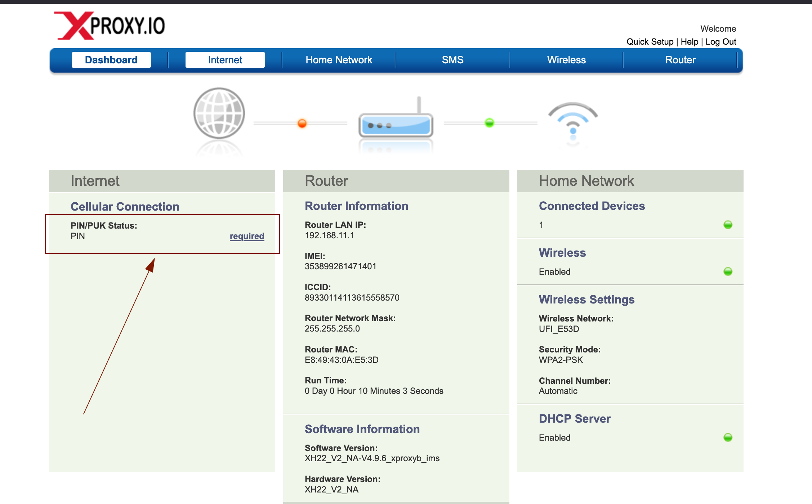812x504 pixels.
Task: Click the Help link
Action: [x=689, y=42]
